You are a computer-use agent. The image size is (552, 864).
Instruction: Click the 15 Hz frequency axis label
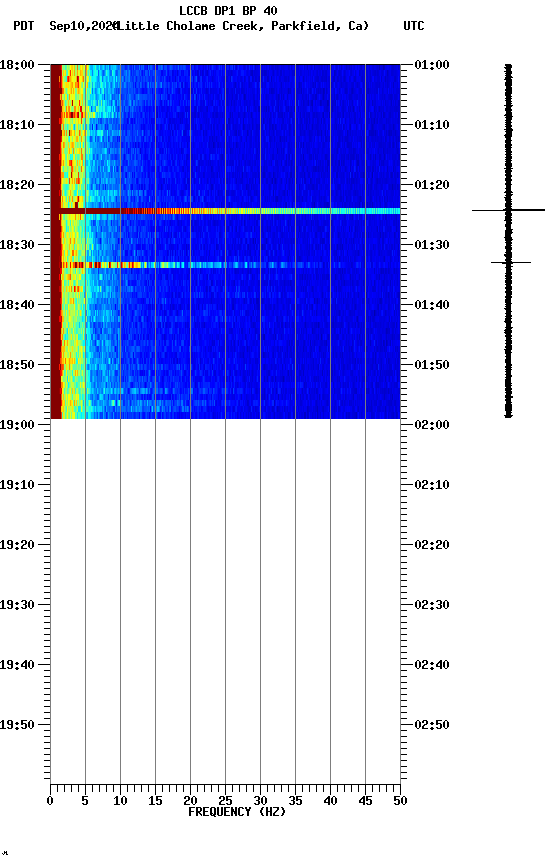click(155, 801)
